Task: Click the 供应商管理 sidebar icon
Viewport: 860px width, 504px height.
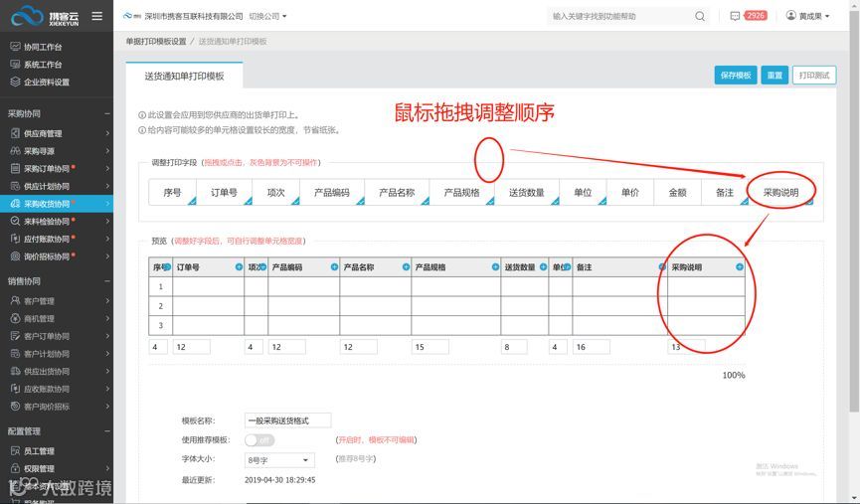Action: (15, 133)
